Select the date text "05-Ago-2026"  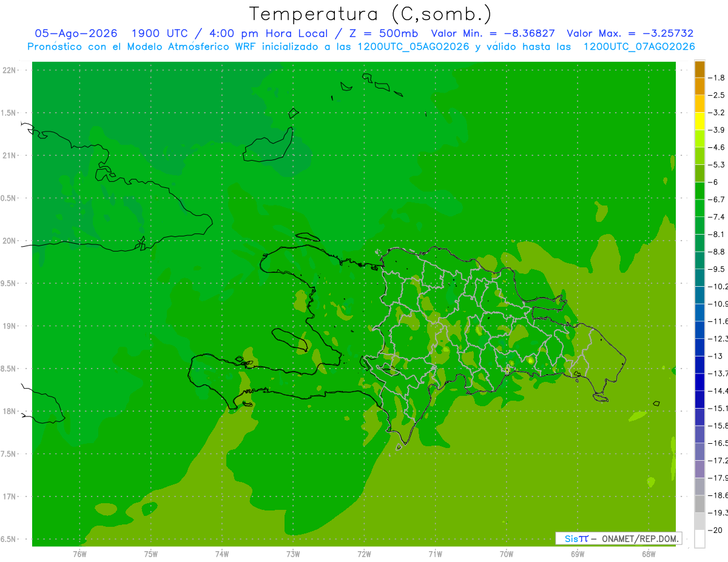pos(76,33)
